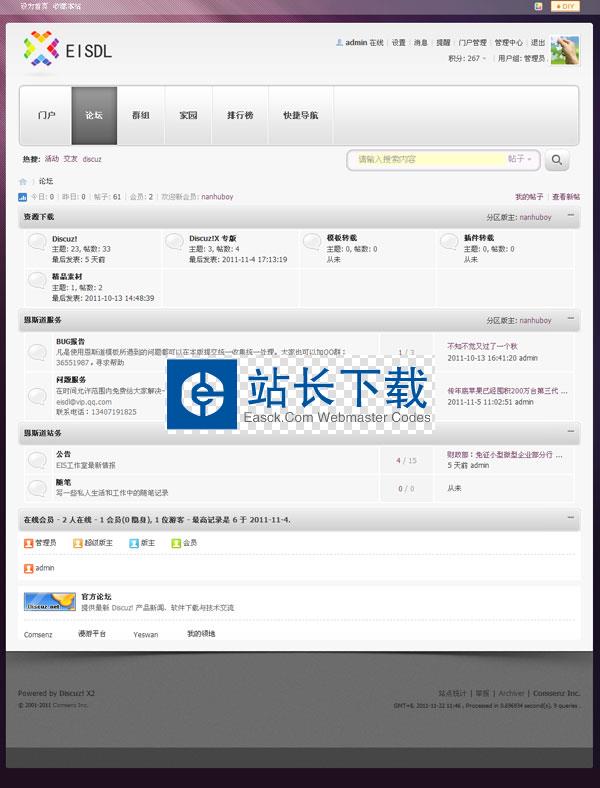The width and height of the screenshot is (600, 788).
Task: Open the Discuz!X 专版 bubble icon
Action: (x=174, y=242)
